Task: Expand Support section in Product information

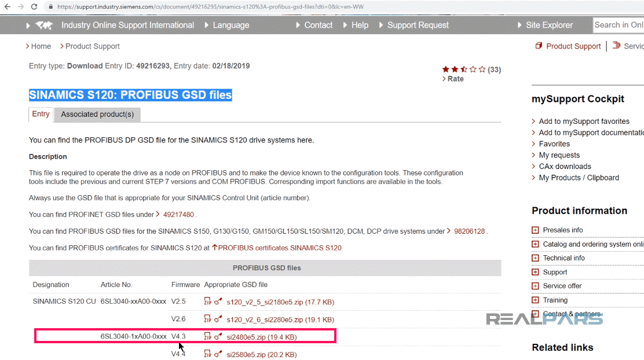Action: 535,272
